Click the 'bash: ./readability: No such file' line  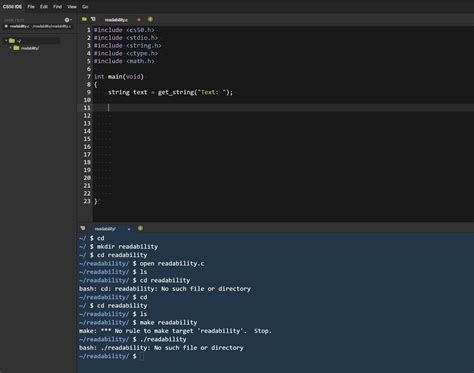click(161, 348)
